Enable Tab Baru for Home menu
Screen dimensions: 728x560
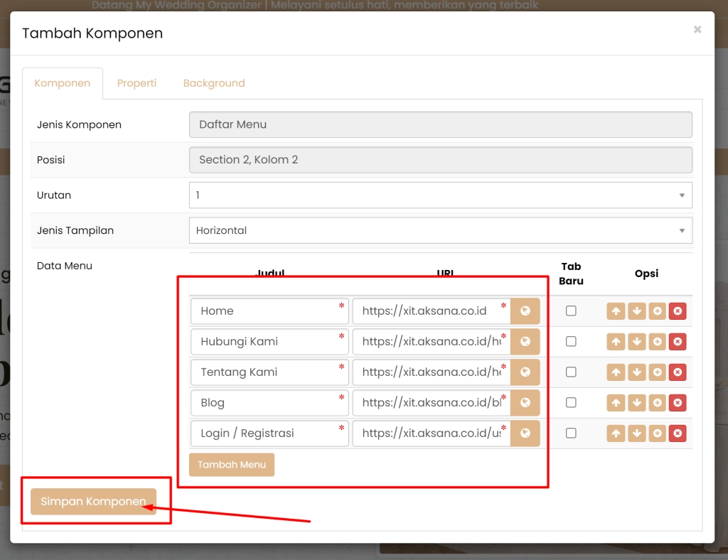(571, 311)
